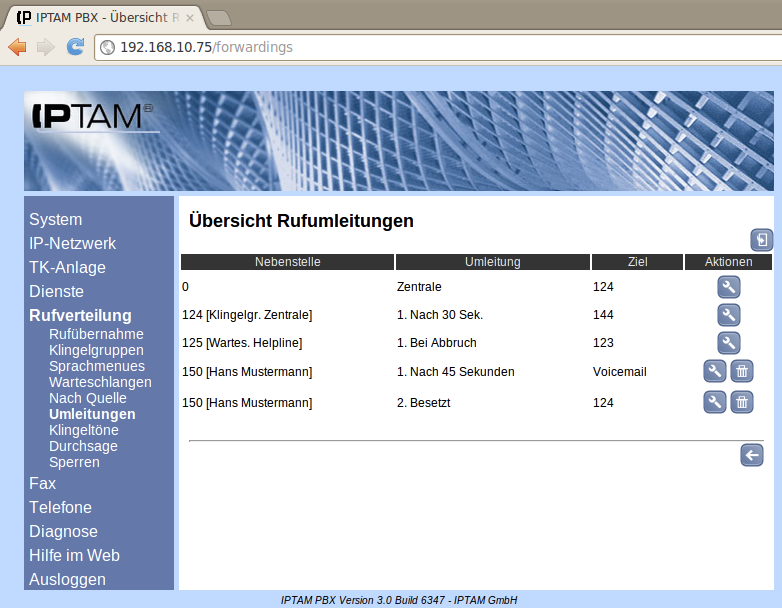Click Ausloggen to log out
The image size is (782, 608).
click(x=67, y=579)
